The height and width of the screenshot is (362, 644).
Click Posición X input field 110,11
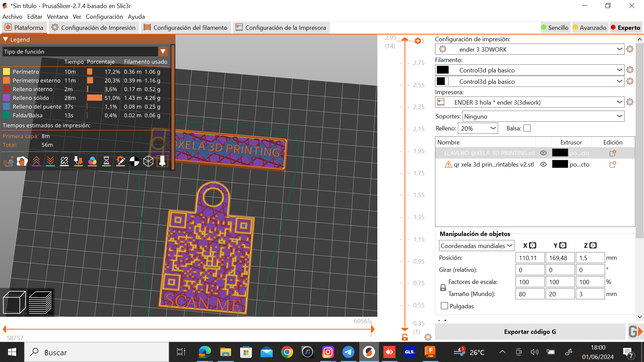click(x=530, y=258)
